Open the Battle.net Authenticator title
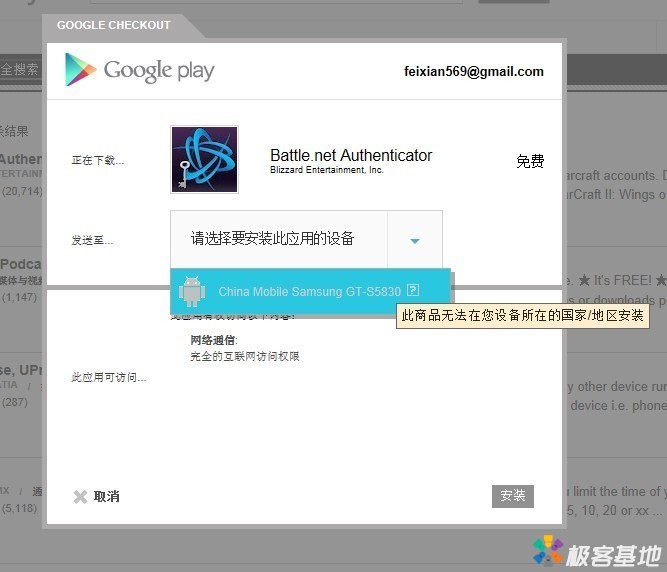The width and height of the screenshot is (667, 572). point(351,155)
